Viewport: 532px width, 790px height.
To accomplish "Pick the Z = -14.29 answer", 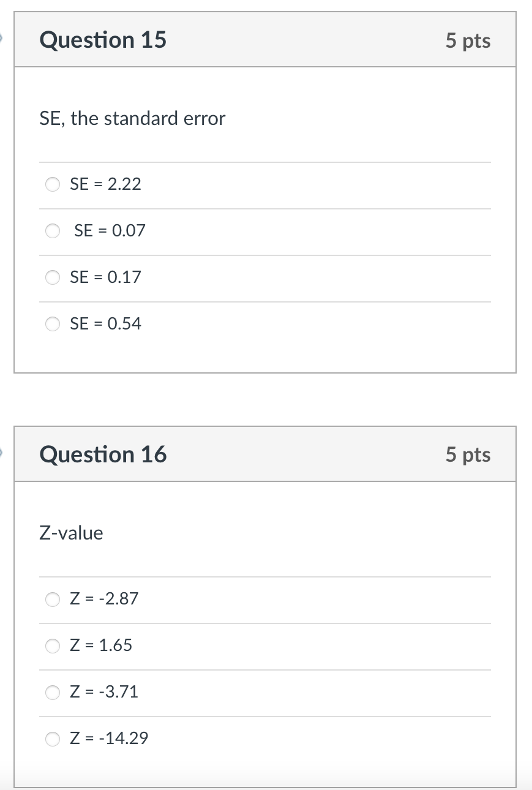I will click(x=53, y=739).
